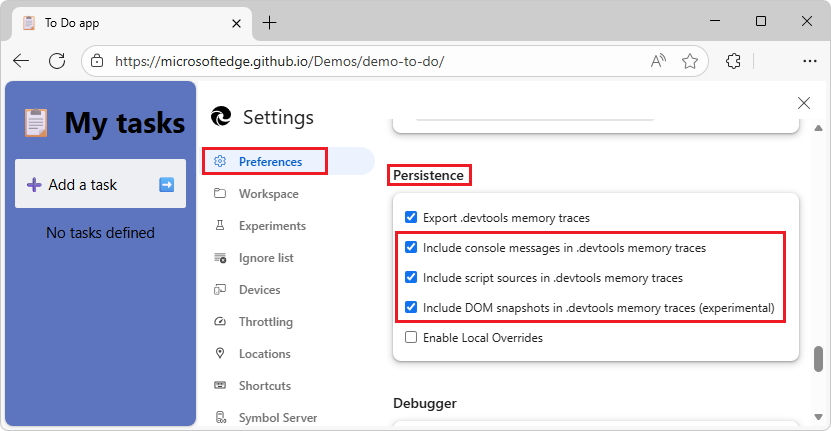The width and height of the screenshot is (831, 431).
Task: Close the To Do app tab
Action: (236, 23)
